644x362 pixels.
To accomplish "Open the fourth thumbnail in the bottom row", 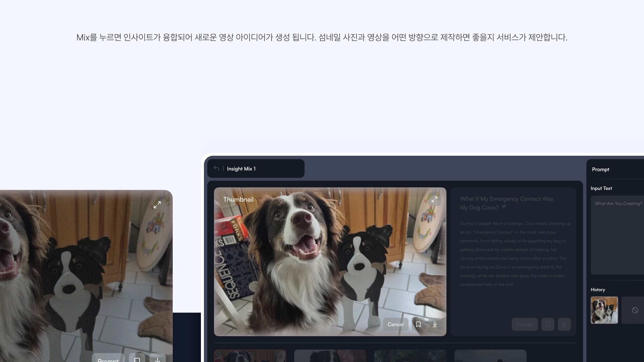I will coord(490,356).
